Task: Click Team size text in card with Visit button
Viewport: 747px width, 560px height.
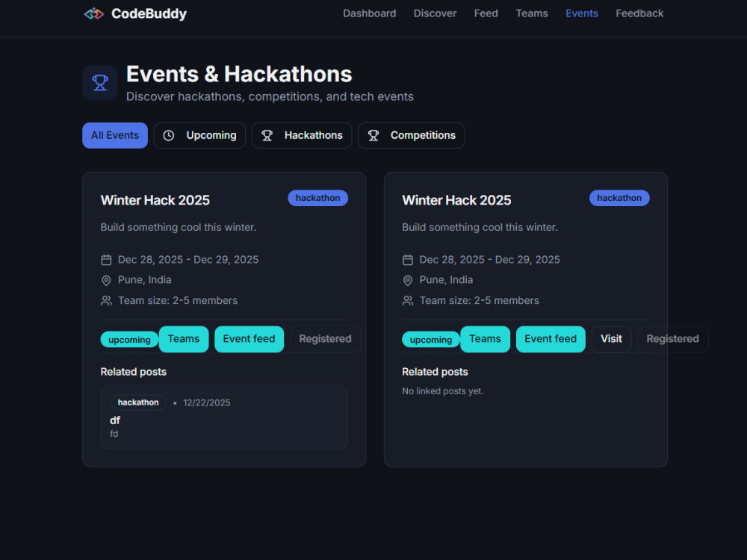Action: (480, 300)
